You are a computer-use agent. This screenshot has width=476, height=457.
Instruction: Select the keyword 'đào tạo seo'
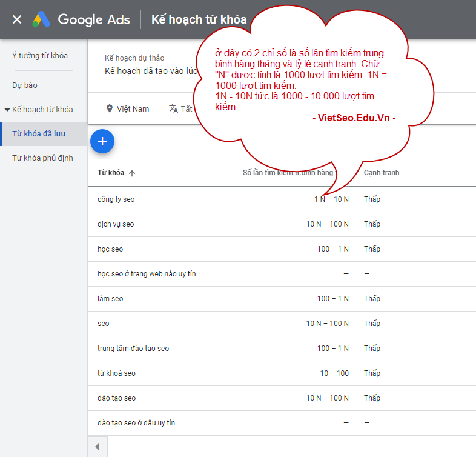click(116, 398)
